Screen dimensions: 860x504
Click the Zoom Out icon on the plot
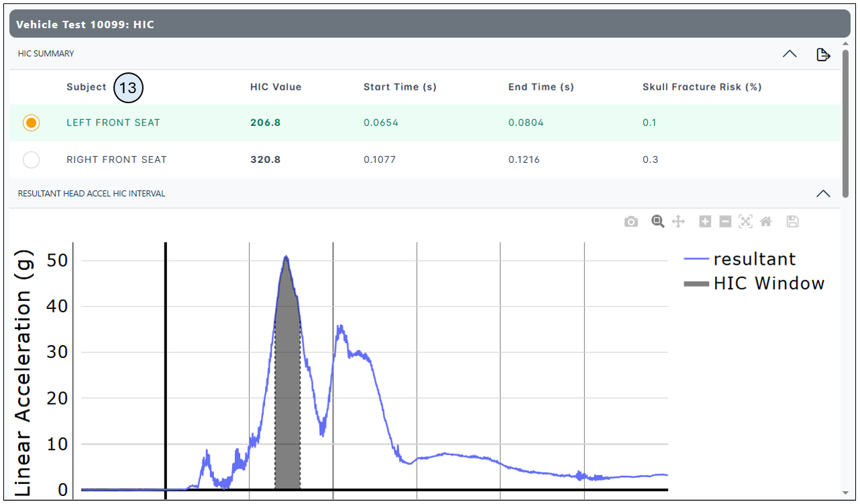click(x=725, y=221)
